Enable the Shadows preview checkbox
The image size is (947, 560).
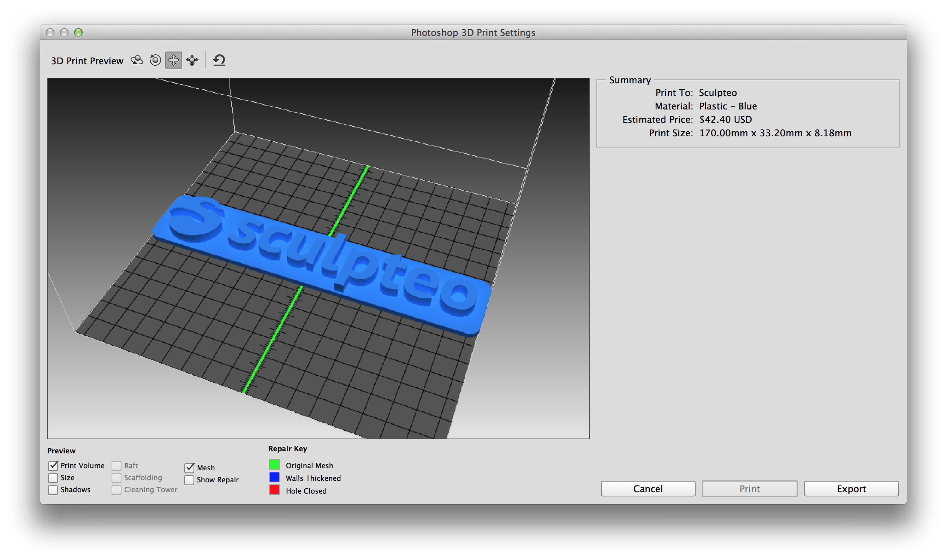click(x=53, y=490)
